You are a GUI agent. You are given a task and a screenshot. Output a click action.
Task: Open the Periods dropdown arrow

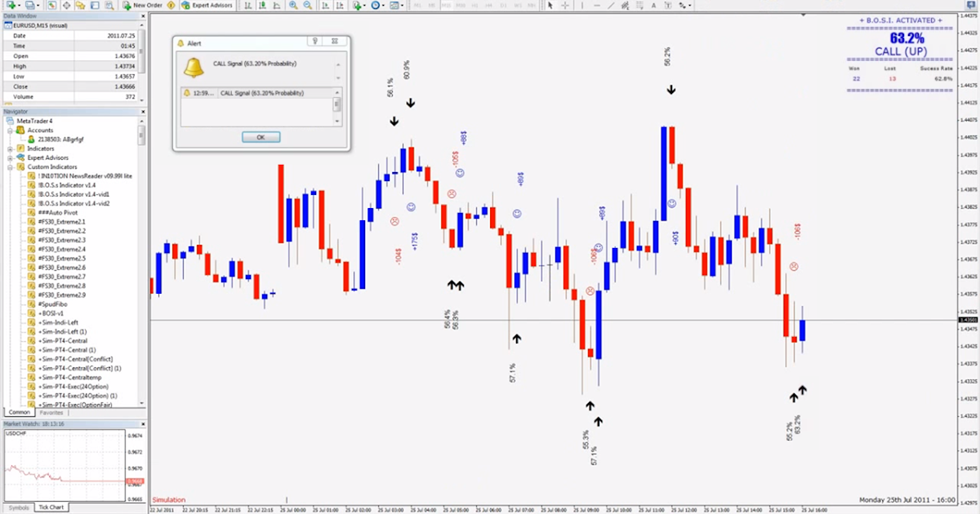click(385, 5)
